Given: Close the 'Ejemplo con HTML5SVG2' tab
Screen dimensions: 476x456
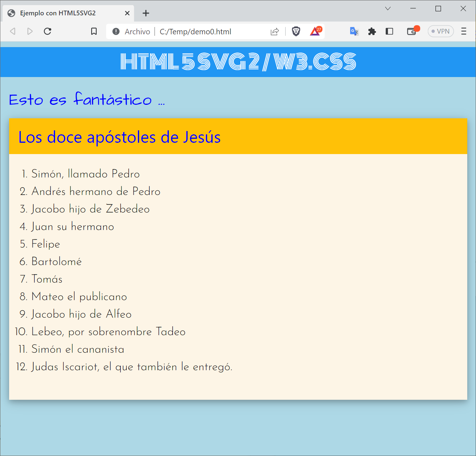Looking at the screenshot, I should click(127, 13).
